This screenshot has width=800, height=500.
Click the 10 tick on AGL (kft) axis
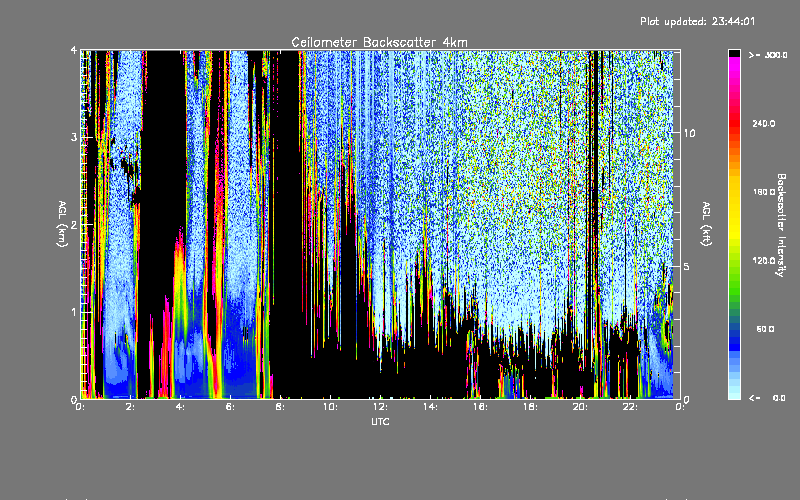[x=689, y=133]
